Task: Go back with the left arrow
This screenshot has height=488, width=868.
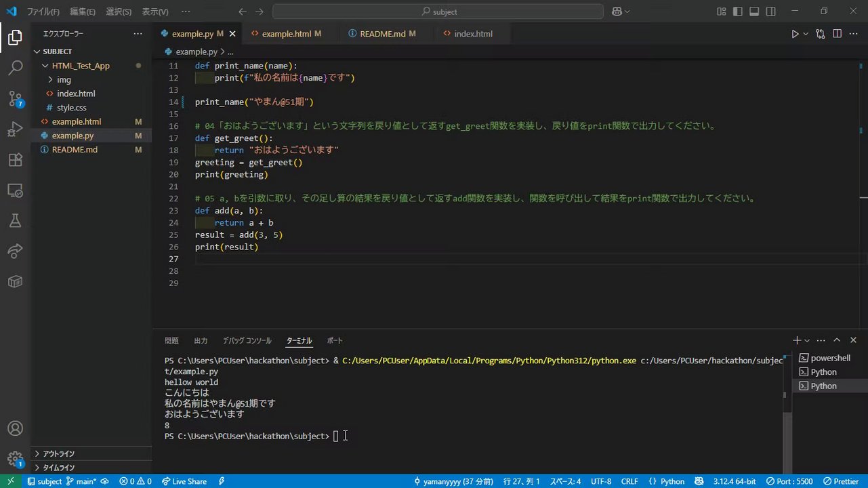Action: tap(243, 12)
